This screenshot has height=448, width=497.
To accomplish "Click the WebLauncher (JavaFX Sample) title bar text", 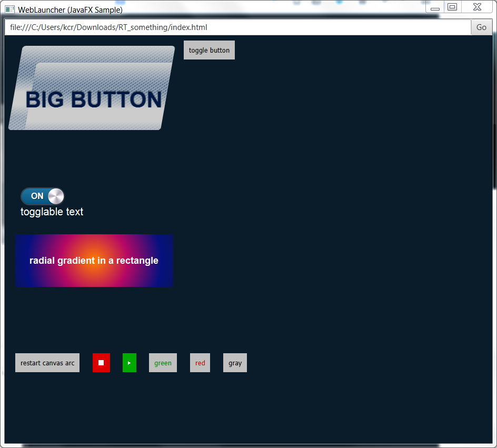I will (70, 9).
